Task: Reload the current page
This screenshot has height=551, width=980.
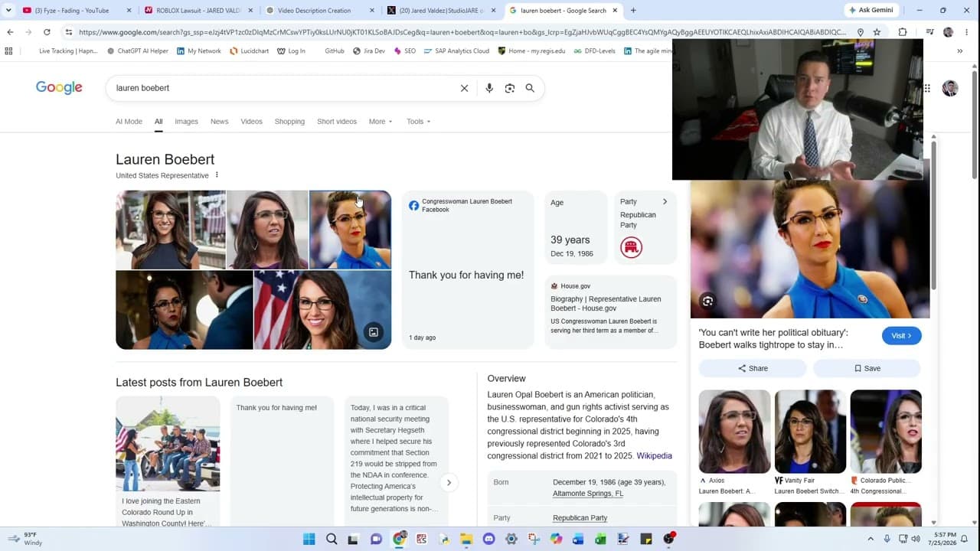Action: click(x=47, y=32)
